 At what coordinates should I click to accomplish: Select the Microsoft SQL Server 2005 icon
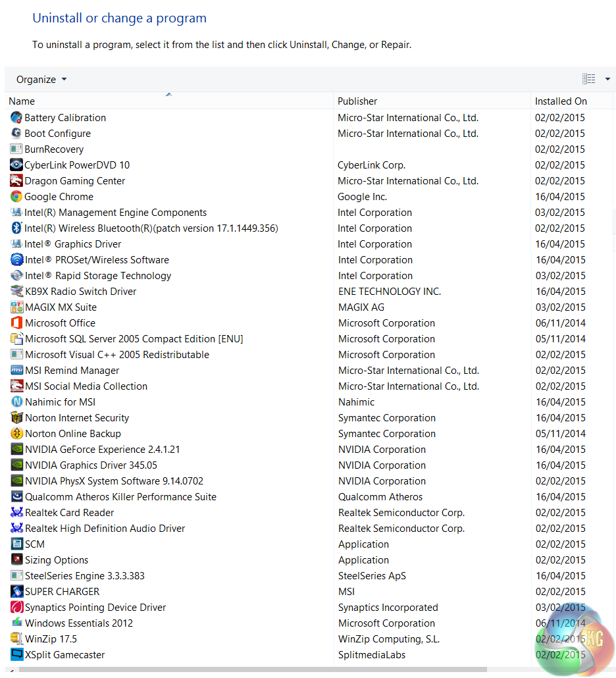click(x=17, y=338)
